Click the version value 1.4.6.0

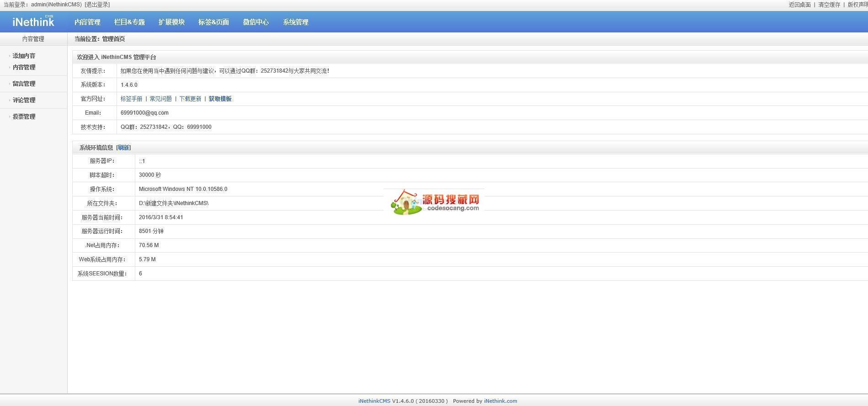tap(129, 85)
